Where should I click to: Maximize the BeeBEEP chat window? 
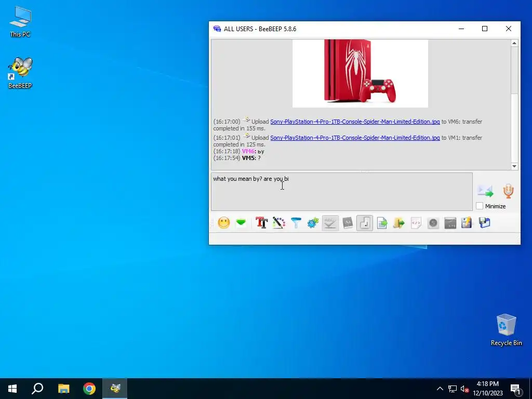(x=485, y=29)
